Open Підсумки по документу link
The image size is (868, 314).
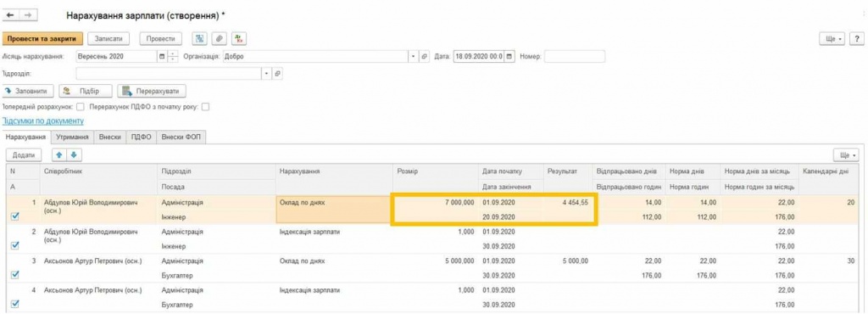pyautogui.click(x=43, y=121)
